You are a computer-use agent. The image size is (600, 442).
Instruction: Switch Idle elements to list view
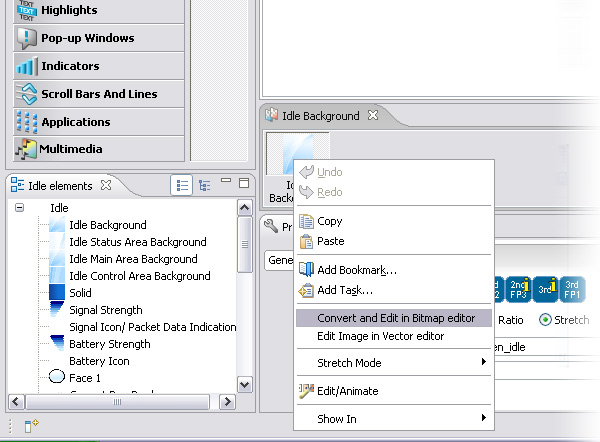(x=181, y=185)
